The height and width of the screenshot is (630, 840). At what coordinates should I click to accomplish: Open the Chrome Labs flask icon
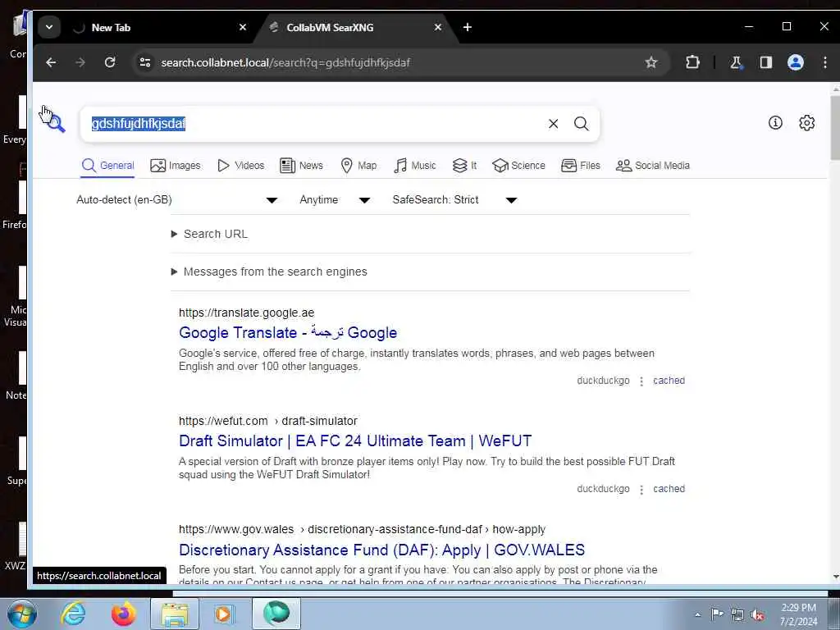736,62
